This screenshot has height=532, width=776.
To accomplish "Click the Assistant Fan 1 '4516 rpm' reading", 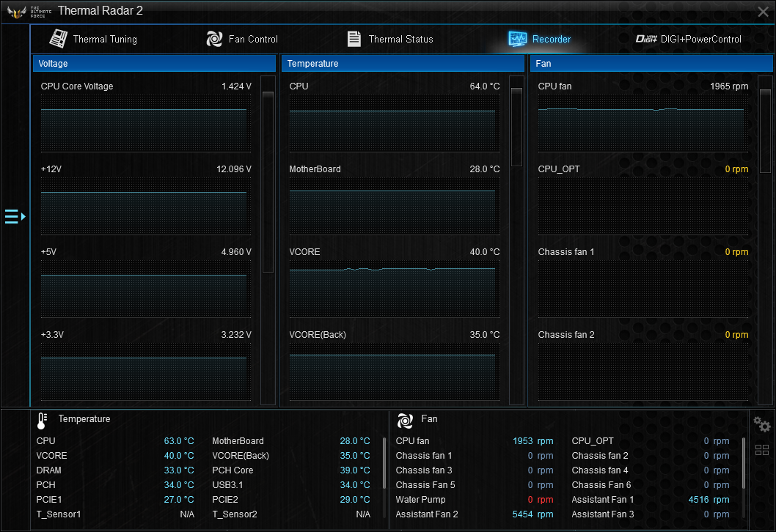I will coord(709,499).
